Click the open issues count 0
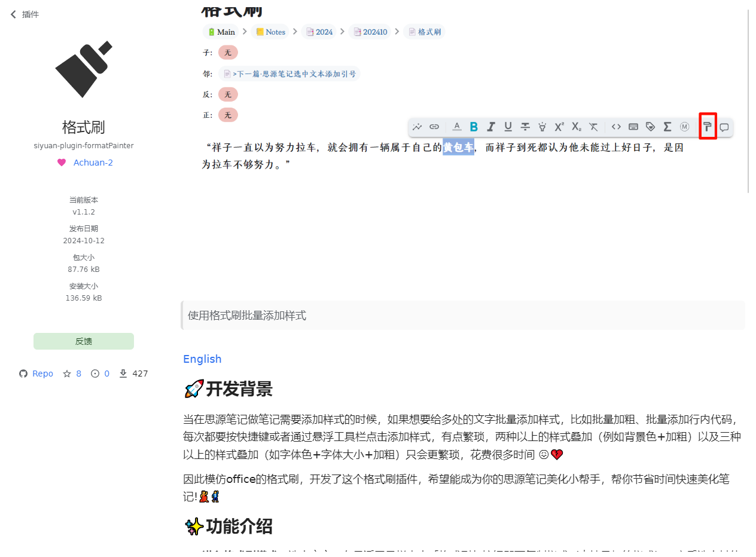 click(x=100, y=374)
